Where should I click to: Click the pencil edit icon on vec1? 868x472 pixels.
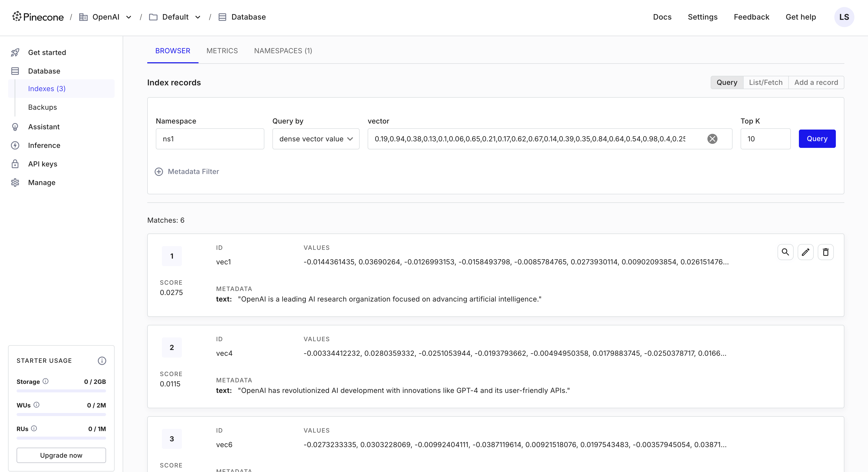[805, 252]
